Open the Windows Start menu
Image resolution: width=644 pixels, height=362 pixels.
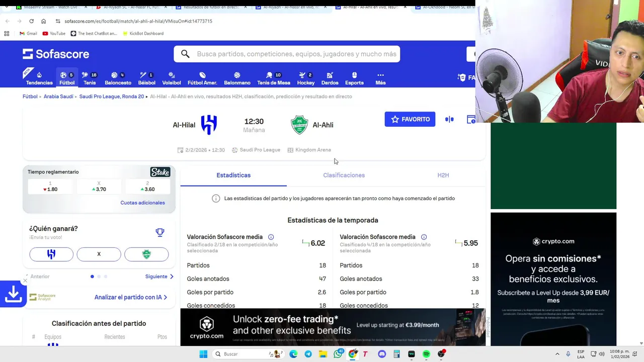[x=203, y=354]
